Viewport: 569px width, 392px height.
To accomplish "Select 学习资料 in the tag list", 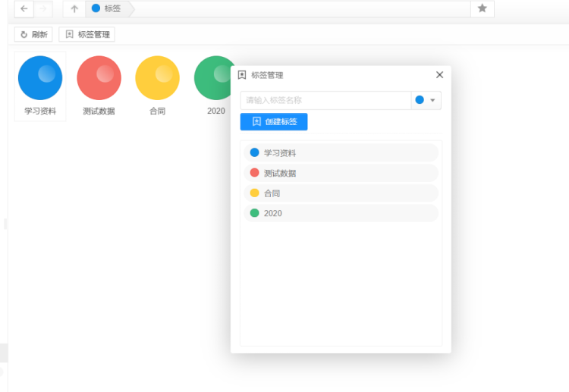I will (341, 153).
